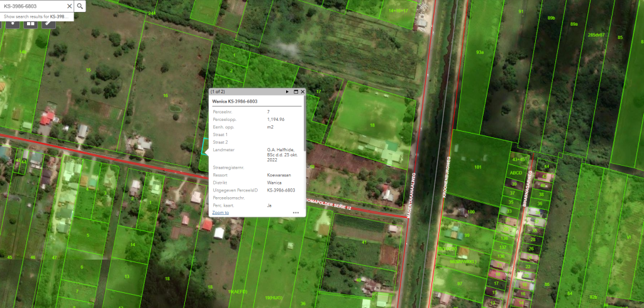Image resolution: width=644 pixels, height=308 pixels.
Task: Close the Wanica parcel popup
Action: click(x=303, y=91)
